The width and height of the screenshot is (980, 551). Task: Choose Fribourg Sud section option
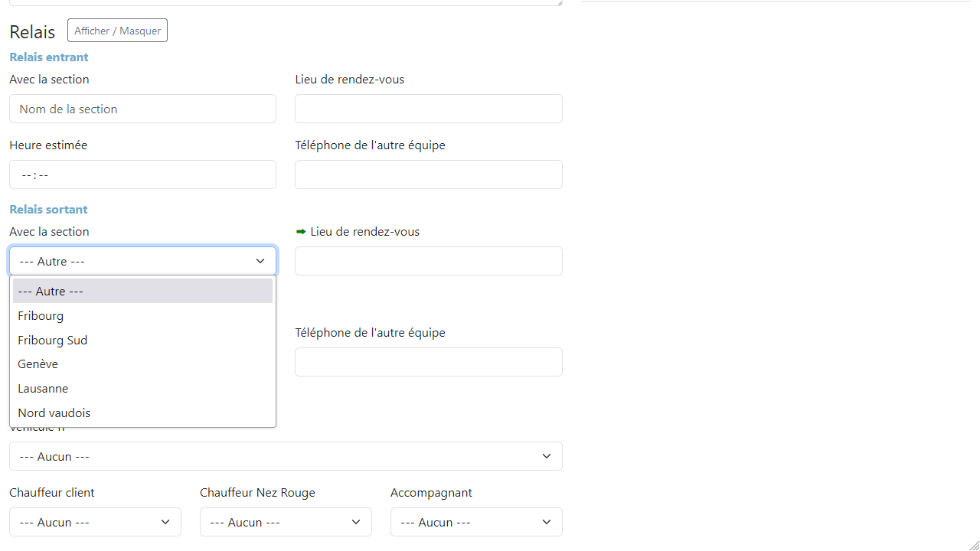(x=142, y=340)
